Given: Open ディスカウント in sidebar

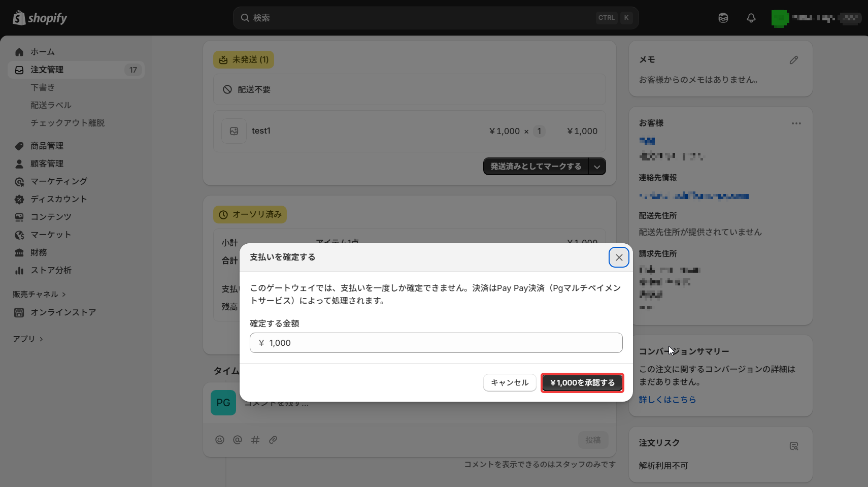Looking at the screenshot, I should click(x=59, y=199).
